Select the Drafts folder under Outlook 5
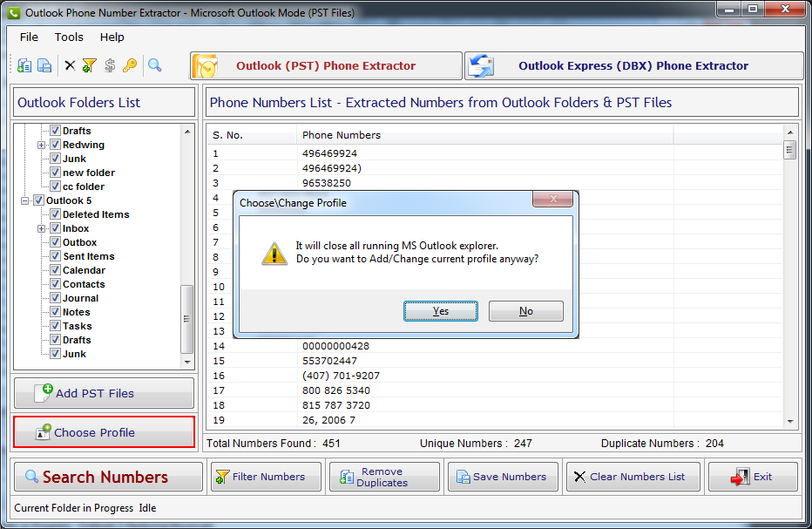 pos(78,340)
